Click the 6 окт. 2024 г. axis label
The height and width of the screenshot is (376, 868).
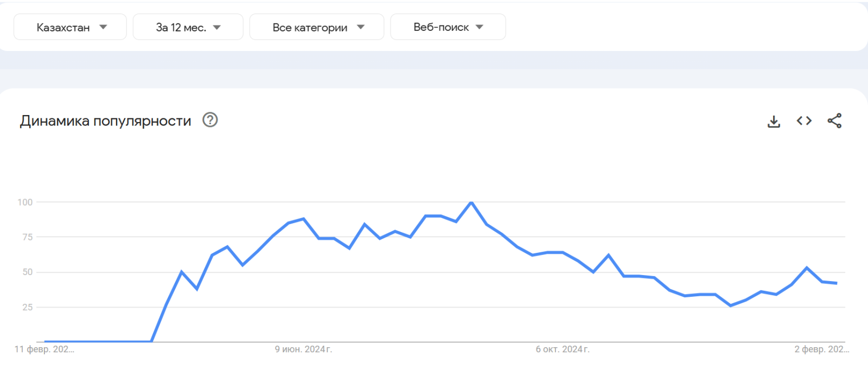pyautogui.click(x=563, y=349)
